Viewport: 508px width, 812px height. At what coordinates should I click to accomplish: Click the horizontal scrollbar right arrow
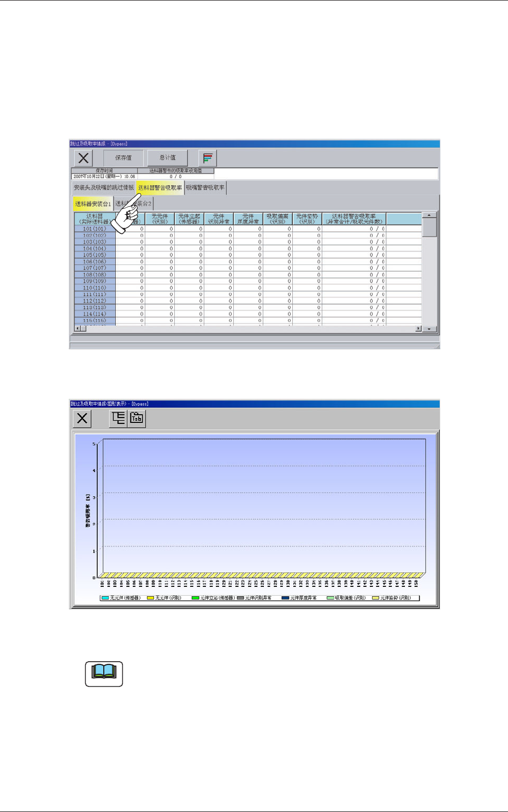pyautogui.click(x=419, y=328)
